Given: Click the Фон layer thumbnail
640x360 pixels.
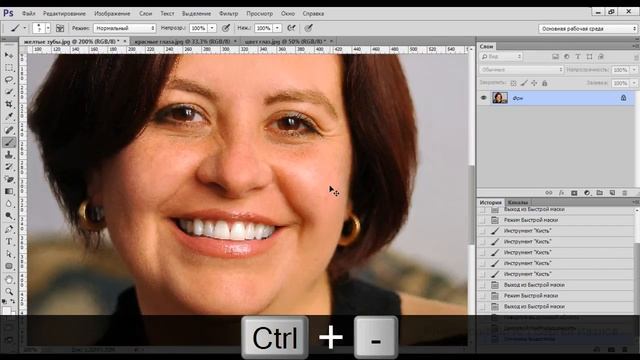Looking at the screenshot, I should [500, 98].
